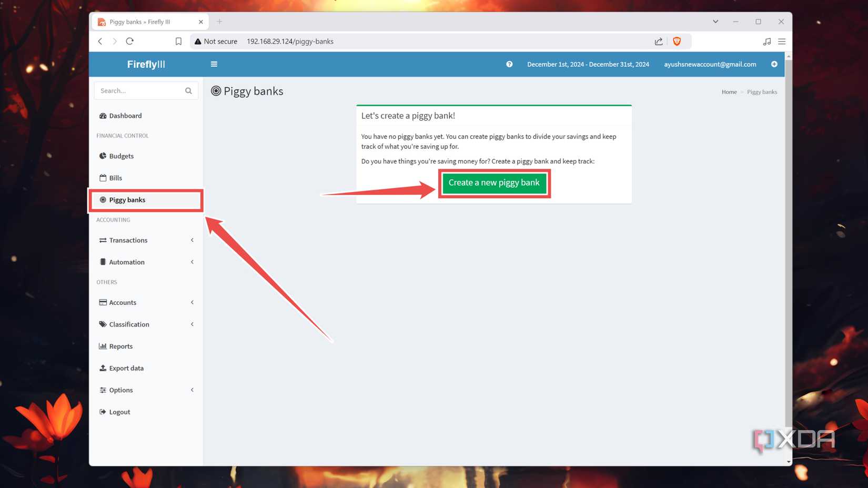The image size is (868, 488).
Task: Select Piggy banks in the sidebar
Action: pos(146,200)
